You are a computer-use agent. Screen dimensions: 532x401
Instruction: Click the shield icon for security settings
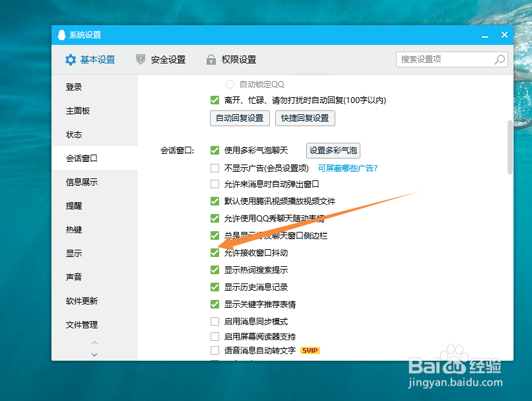[141, 59]
